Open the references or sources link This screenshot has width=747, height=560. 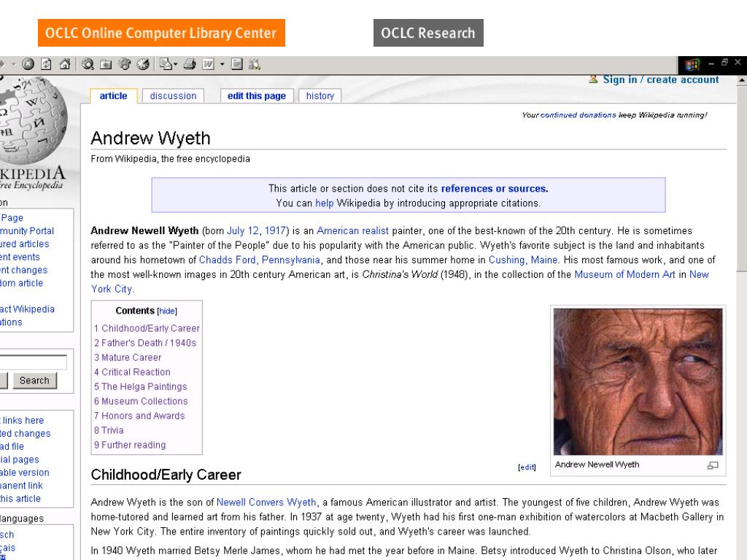pyautogui.click(x=495, y=189)
